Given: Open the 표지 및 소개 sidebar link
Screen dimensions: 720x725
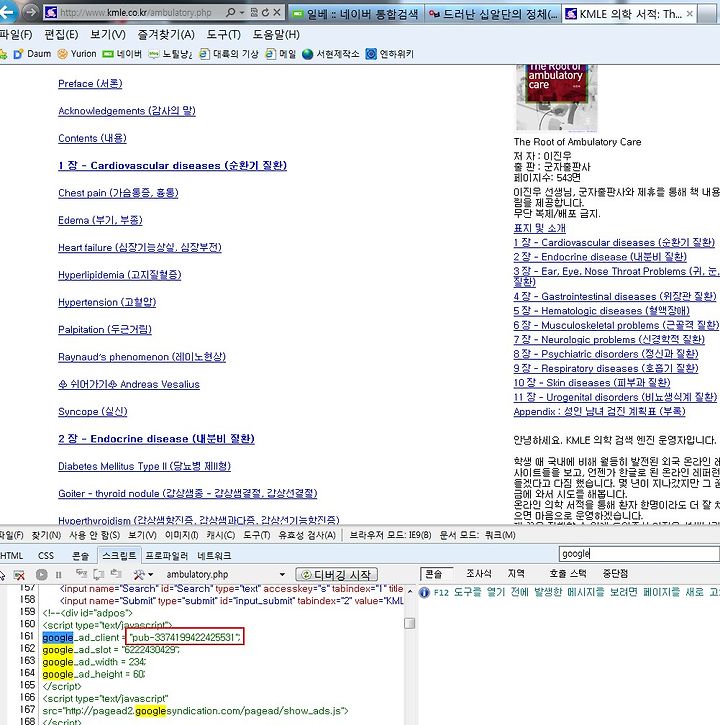Looking at the screenshot, I should pyautogui.click(x=539, y=228).
